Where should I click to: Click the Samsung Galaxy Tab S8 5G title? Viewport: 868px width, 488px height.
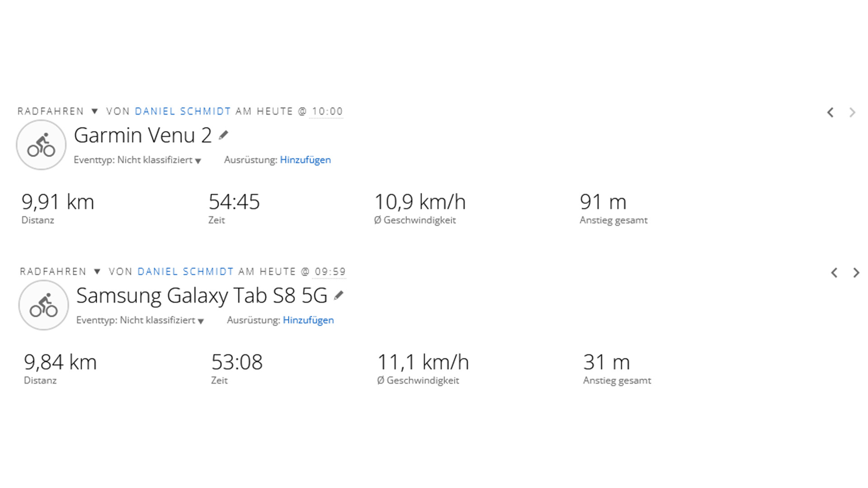(x=202, y=296)
